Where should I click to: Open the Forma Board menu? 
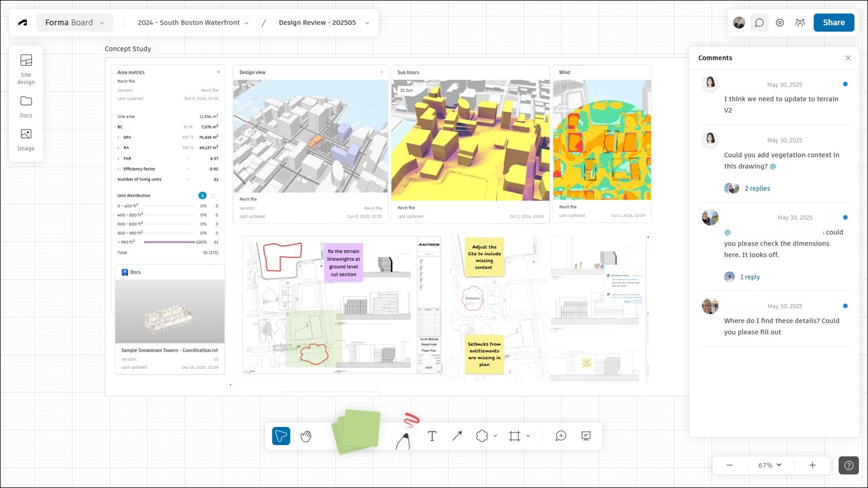(x=75, y=23)
